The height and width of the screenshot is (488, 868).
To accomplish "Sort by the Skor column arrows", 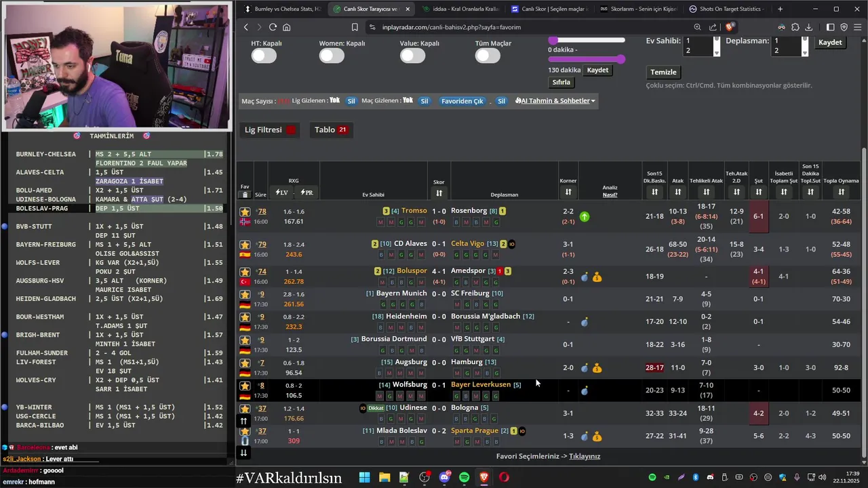I will tap(439, 192).
